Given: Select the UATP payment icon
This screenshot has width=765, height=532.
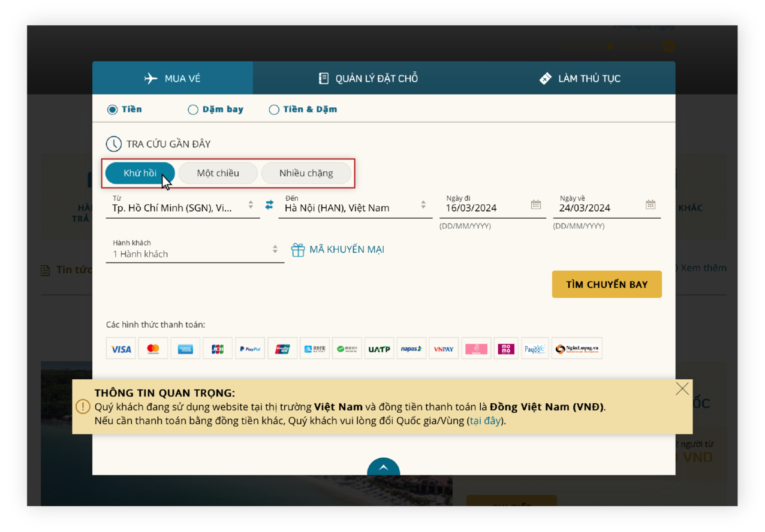Looking at the screenshot, I should tap(379, 348).
